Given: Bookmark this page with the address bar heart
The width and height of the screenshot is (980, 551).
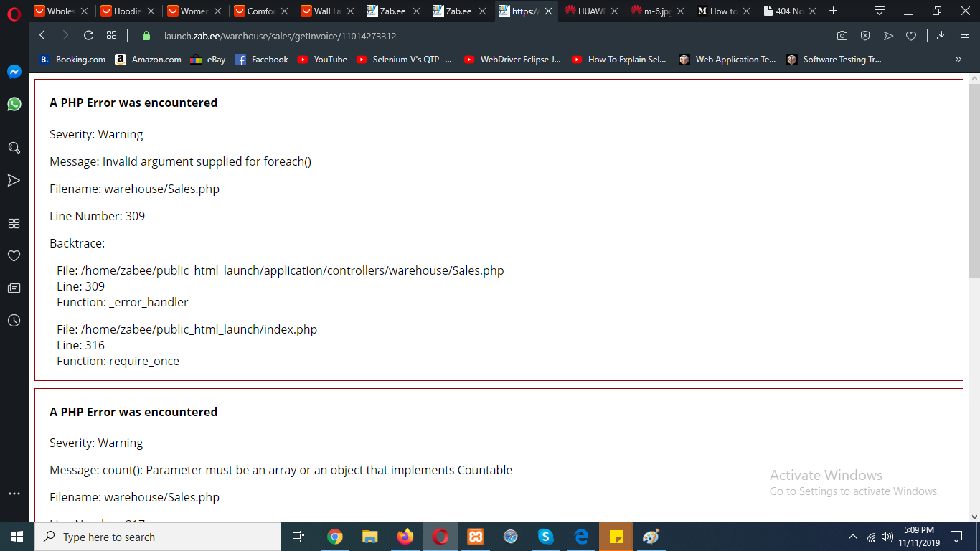Looking at the screenshot, I should click(911, 36).
